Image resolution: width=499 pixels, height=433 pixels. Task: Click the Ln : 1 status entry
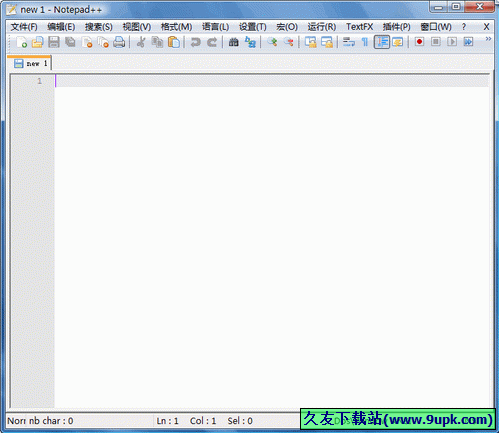tap(168, 421)
